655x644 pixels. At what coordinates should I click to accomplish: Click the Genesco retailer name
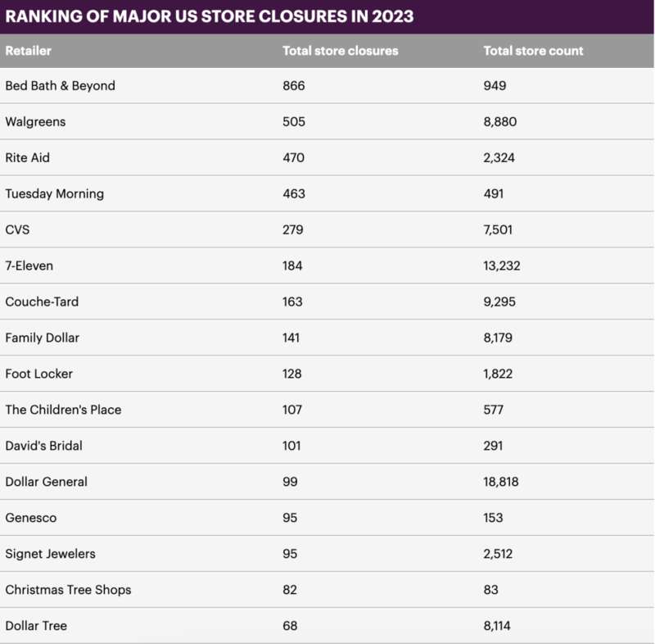tap(30, 519)
